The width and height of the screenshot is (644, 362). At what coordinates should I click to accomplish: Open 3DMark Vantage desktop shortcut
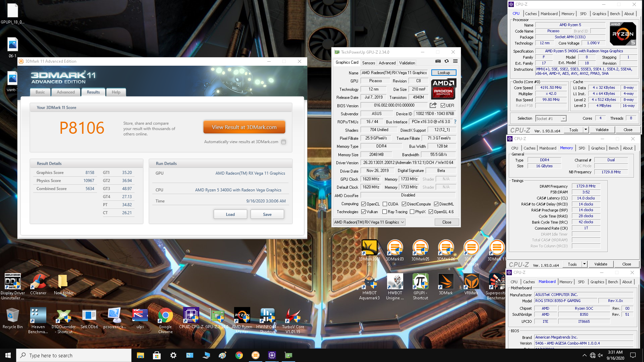[471, 253]
